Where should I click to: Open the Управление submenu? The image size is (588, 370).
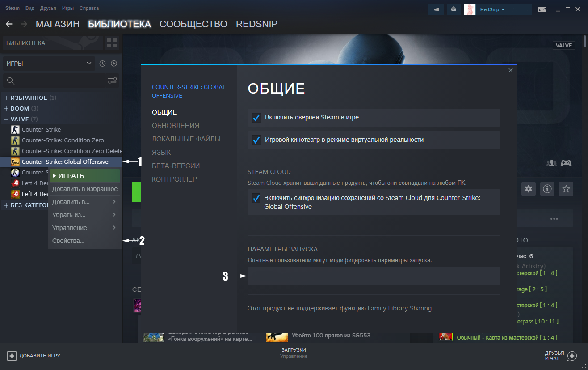coord(84,228)
